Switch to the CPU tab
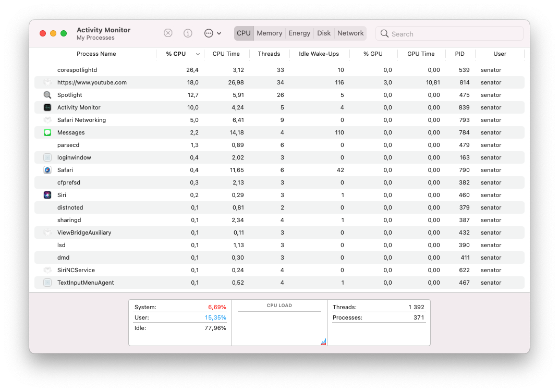 (x=244, y=33)
